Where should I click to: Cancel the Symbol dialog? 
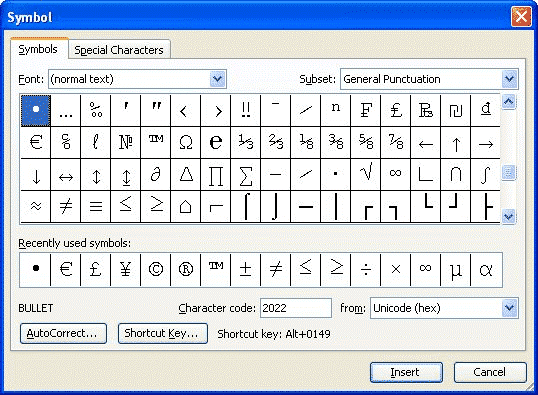(x=490, y=372)
